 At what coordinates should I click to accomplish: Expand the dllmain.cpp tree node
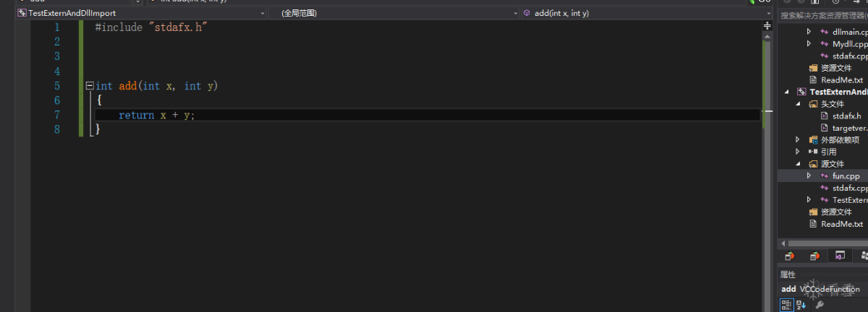coord(809,32)
